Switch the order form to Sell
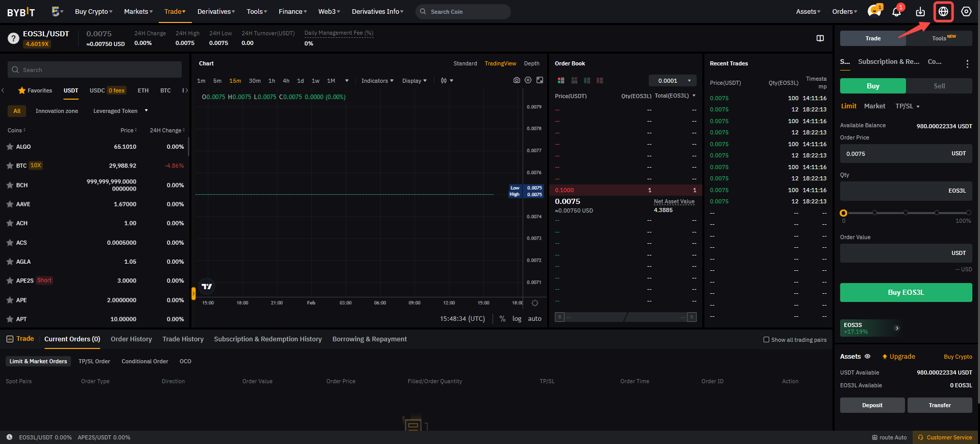The image size is (980, 444). [x=939, y=86]
